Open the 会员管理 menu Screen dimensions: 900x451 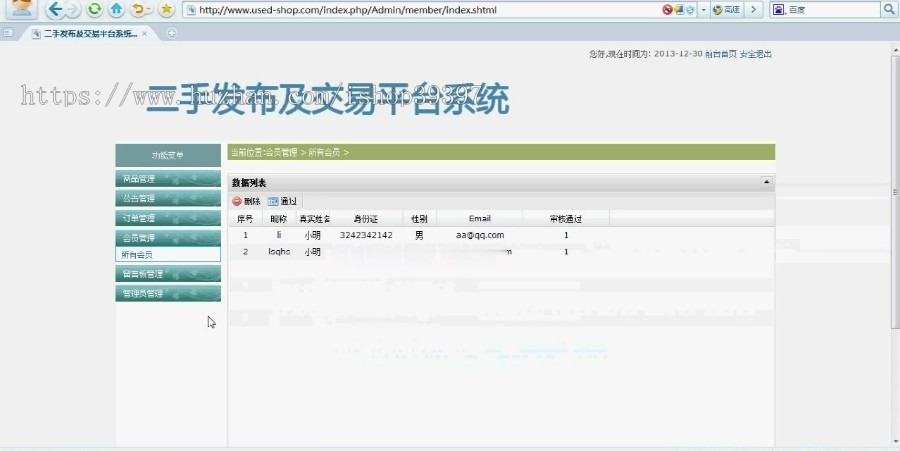click(168, 237)
